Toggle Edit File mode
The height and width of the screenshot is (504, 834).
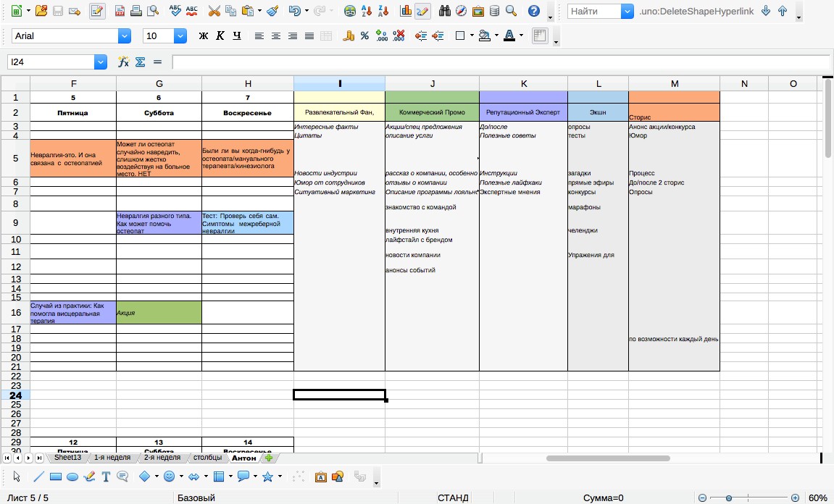[97, 11]
